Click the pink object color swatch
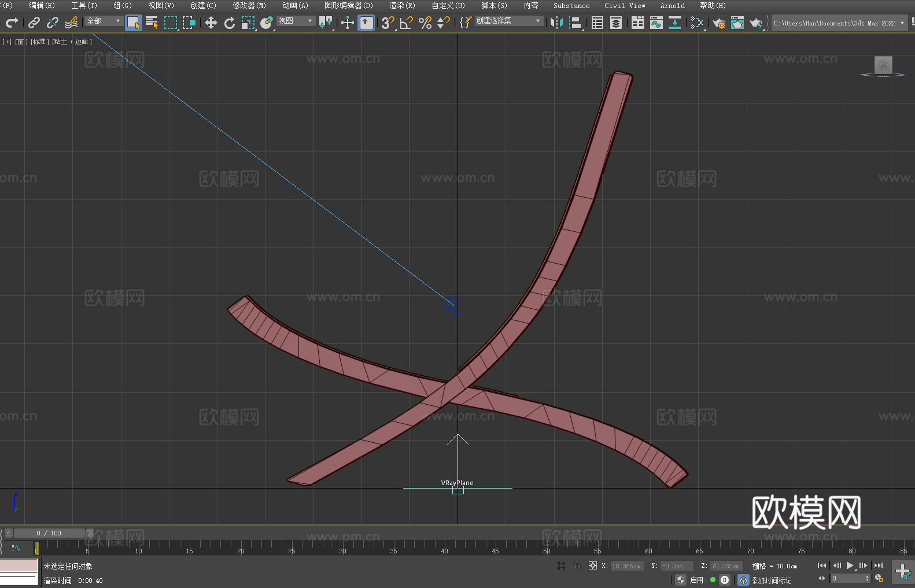 (x=19, y=565)
